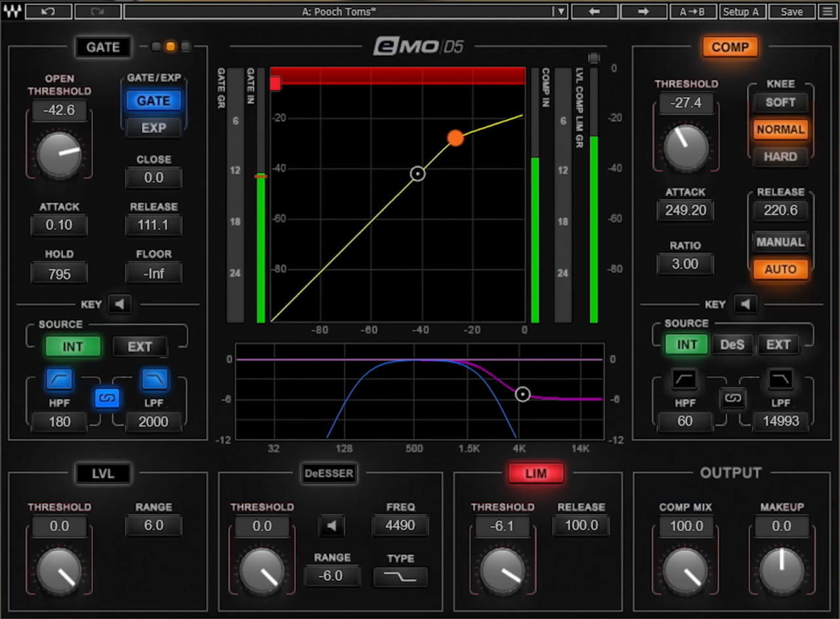Copy setup A to B
This screenshot has height=619, width=840.
tap(693, 11)
